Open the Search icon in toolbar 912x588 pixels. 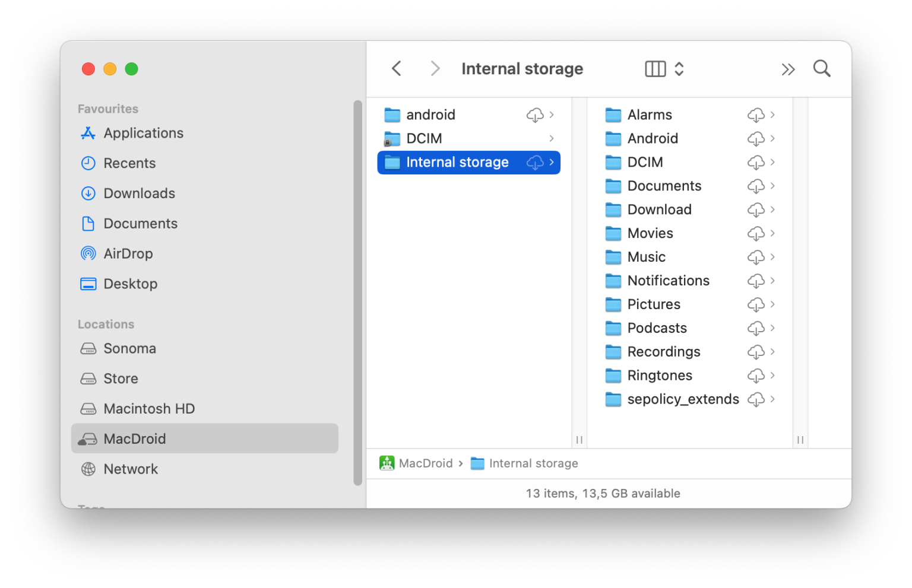point(821,69)
